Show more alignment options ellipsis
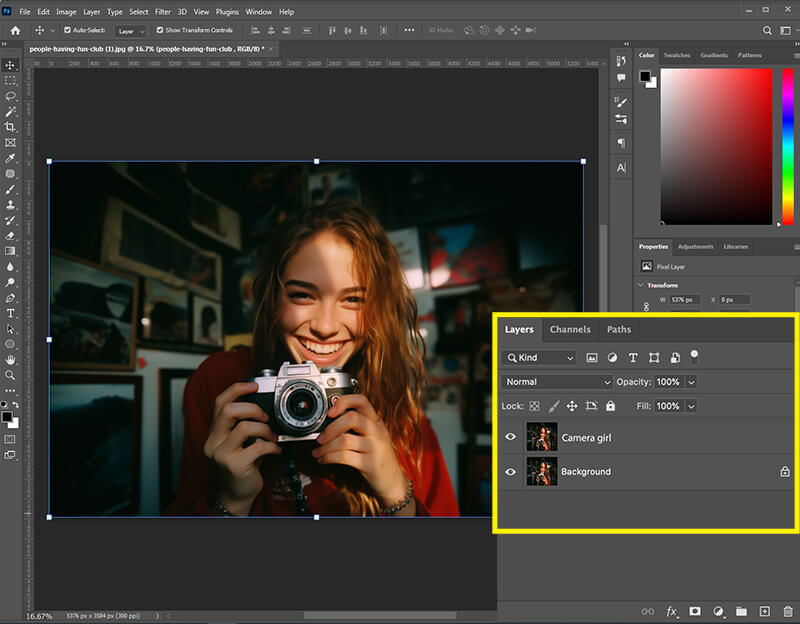 [x=409, y=30]
